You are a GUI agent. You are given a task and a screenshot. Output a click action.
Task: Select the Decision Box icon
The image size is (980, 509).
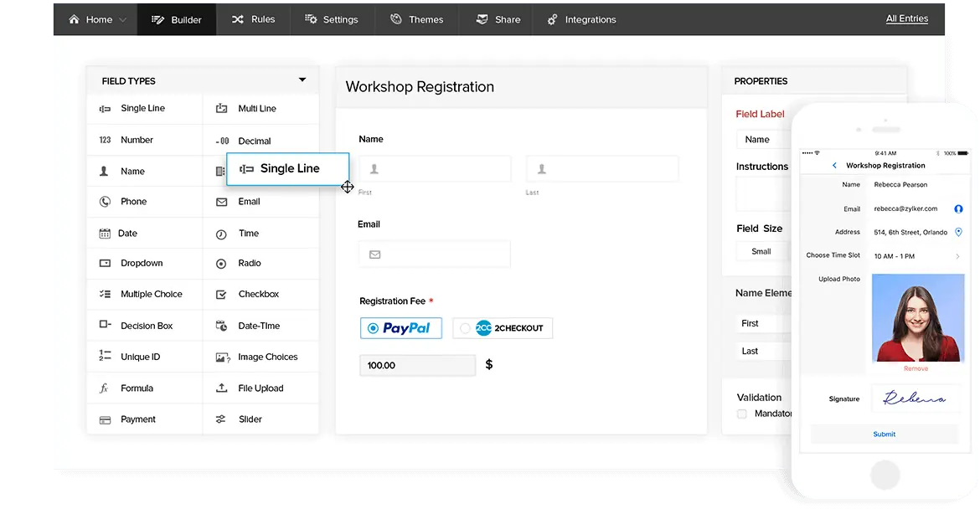(105, 325)
